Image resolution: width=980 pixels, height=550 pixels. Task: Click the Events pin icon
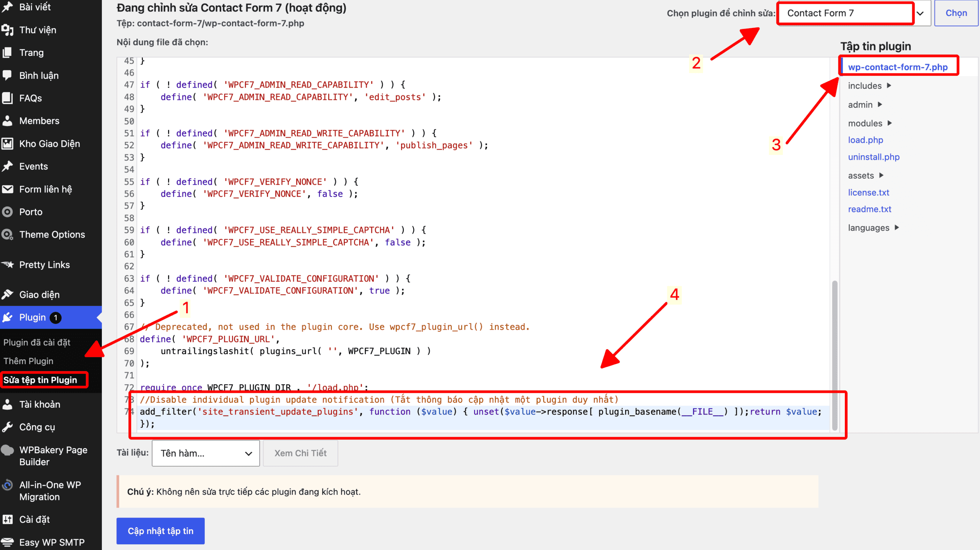pyautogui.click(x=8, y=166)
